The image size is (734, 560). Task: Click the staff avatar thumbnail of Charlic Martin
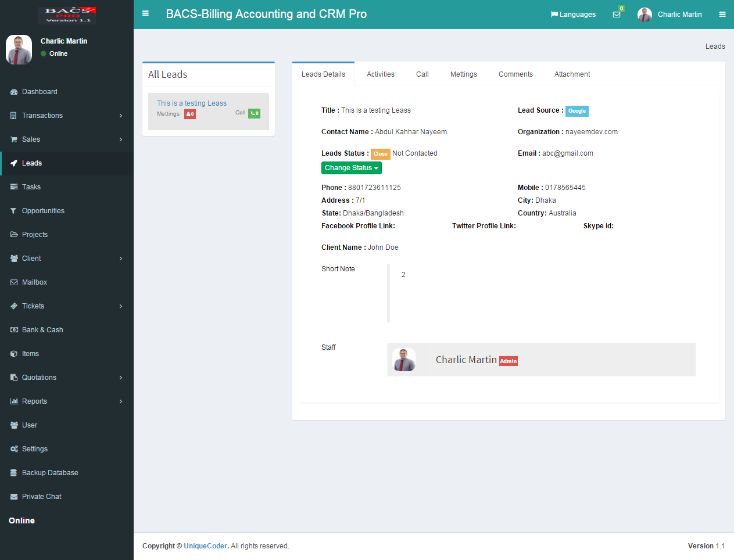404,360
